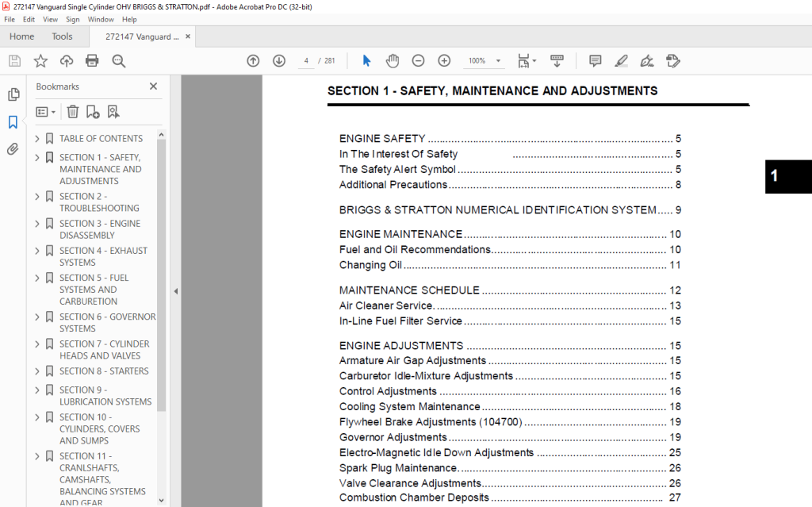The height and width of the screenshot is (507, 812).
Task: Jump to Governor Adjustments contents entry
Action: (x=510, y=437)
